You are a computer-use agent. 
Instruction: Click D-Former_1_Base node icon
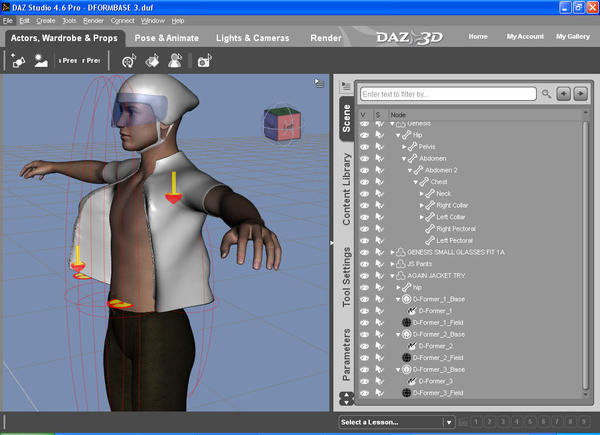click(407, 299)
